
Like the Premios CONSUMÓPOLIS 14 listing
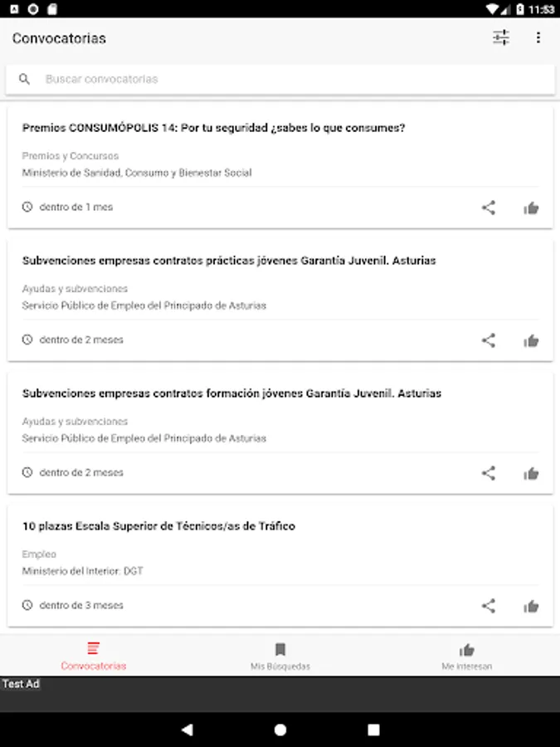[x=531, y=207]
